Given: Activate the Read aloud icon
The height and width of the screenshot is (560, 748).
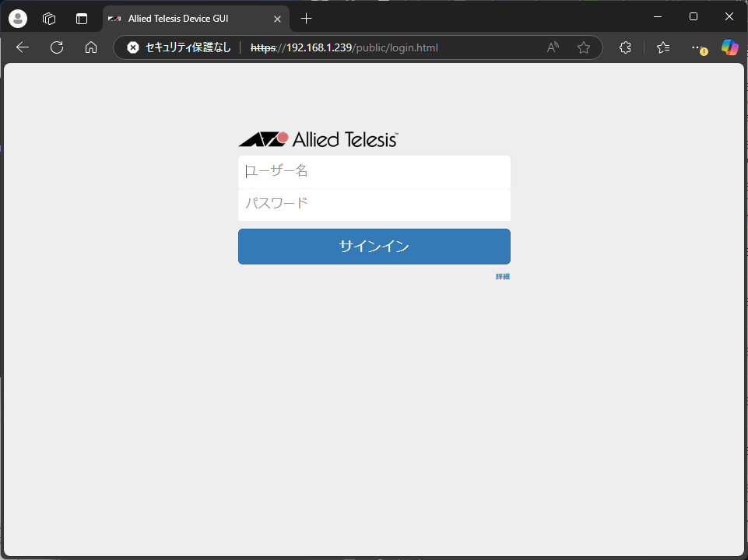Looking at the screenshot, I should click(553, 47).
